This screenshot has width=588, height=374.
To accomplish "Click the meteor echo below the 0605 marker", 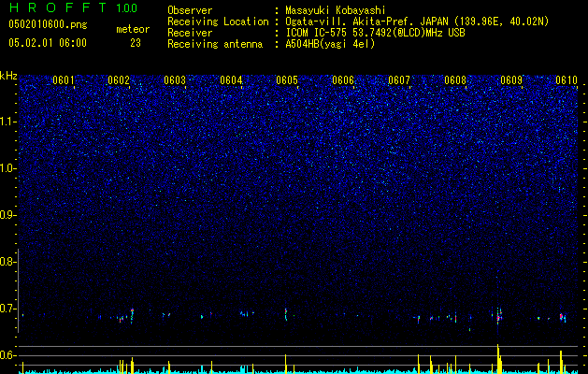I will click(286, 314).
